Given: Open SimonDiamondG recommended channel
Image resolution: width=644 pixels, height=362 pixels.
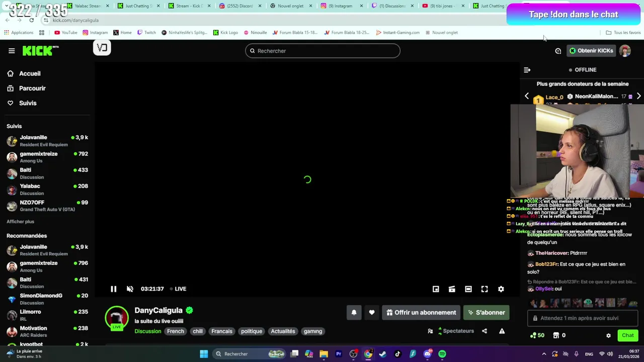Looking at the screenshot, I should click(x=47, y=299).
